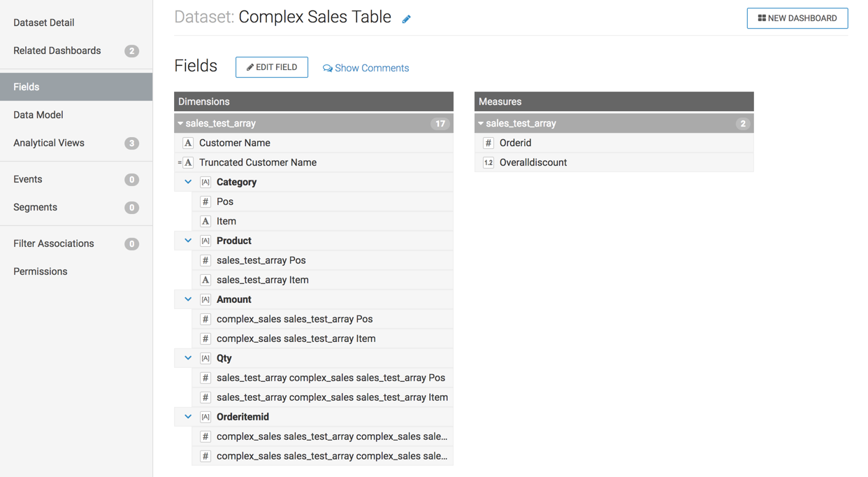Open the Data Model section
The height and width of the screenshot is (477, 868).
coord(38,115)
